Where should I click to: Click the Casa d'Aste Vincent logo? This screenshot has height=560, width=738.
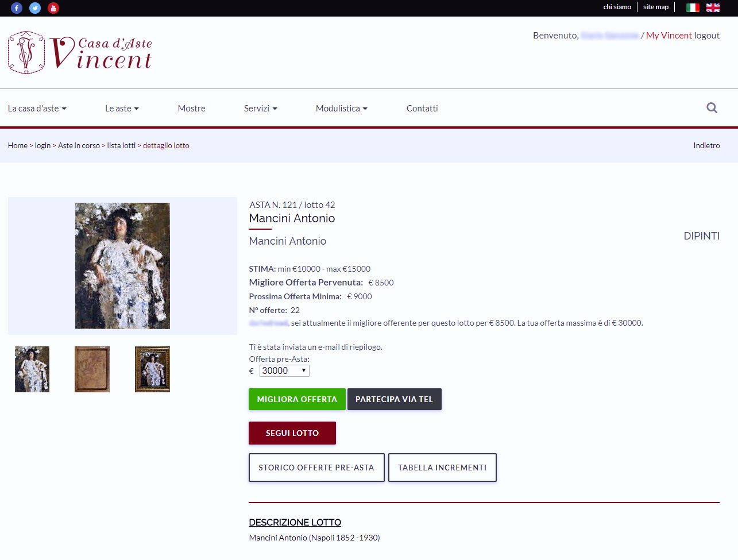80,53
